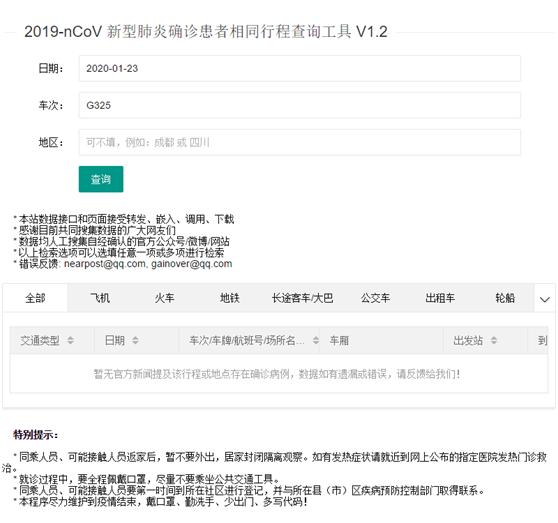Click the note 本站数据接口和页面接受转发
This screenshot has width=558, height=523.
tap(125, 219)
